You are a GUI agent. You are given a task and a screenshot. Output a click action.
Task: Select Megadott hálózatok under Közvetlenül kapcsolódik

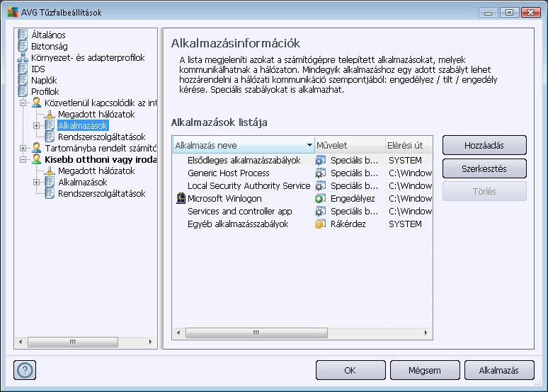(96, 114)
